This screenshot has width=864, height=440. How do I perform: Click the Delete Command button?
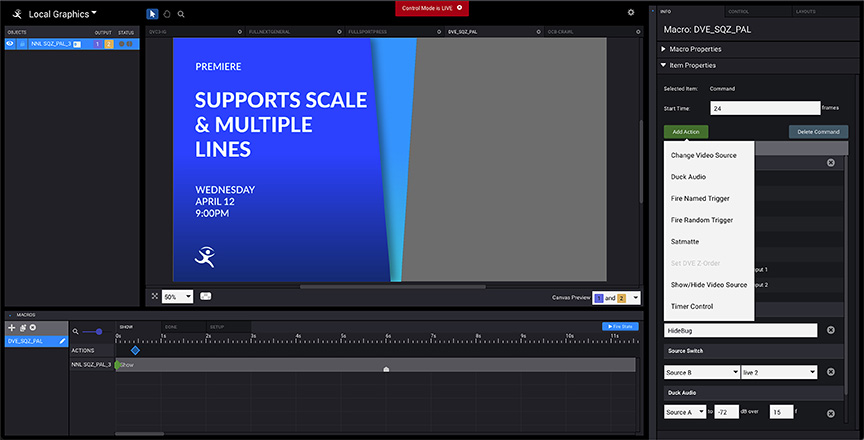click(818, 132)
